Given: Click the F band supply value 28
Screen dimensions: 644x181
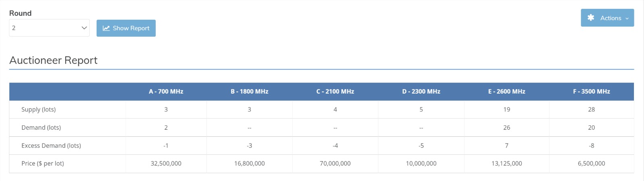Looking at the screenshot, I should pyautogui.click(x=591, y=109).
